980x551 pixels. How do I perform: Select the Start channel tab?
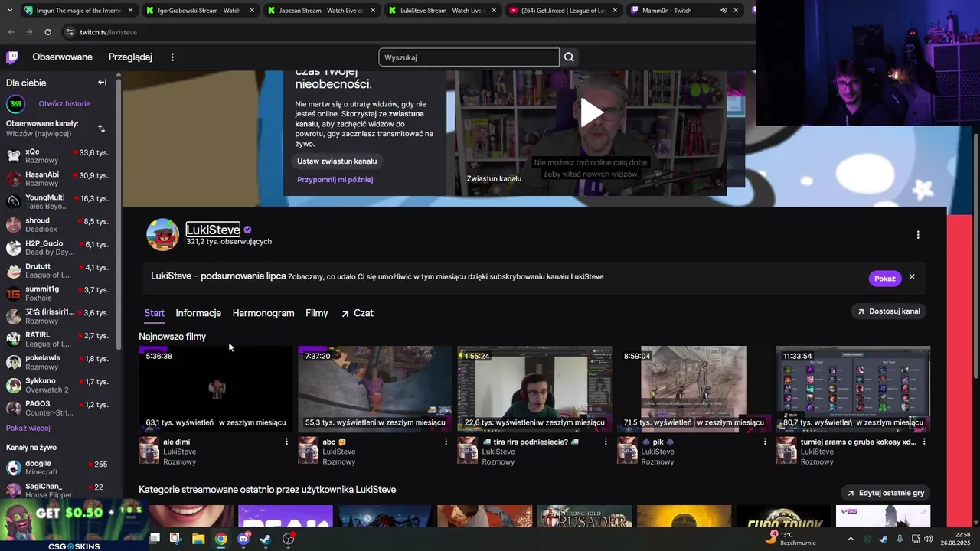click(154, 313)
